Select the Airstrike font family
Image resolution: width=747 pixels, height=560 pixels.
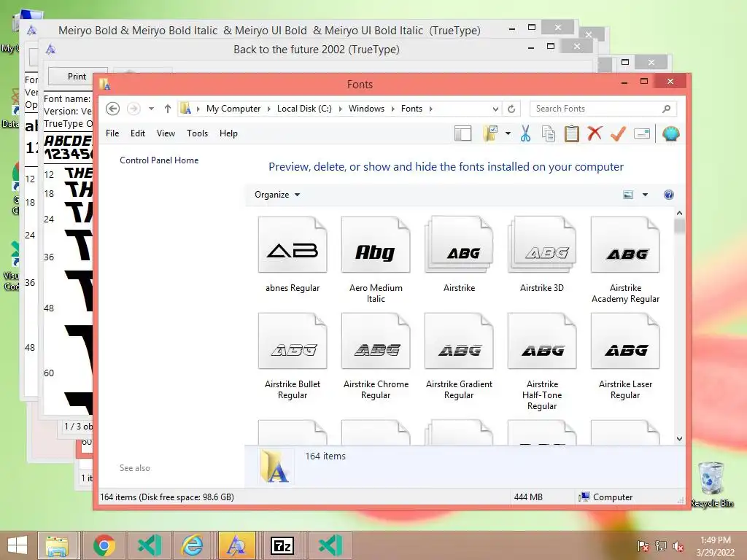point(460,255)
